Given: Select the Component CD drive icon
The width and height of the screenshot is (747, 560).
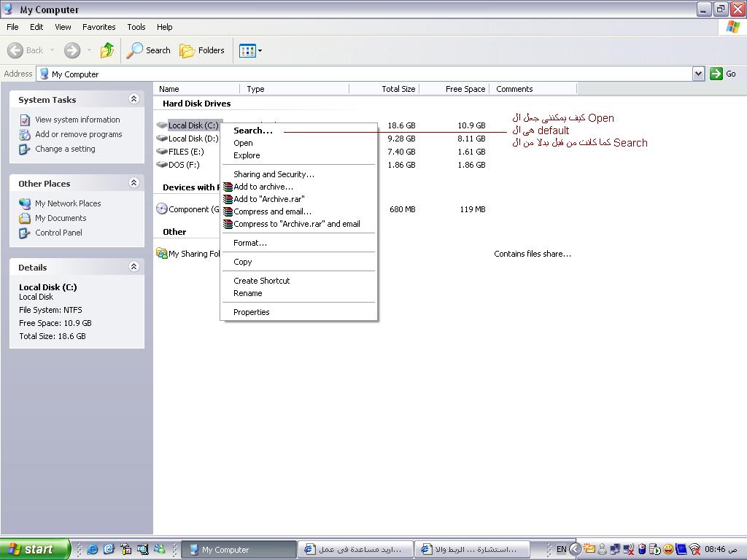Looking at the screenshot, I should pos(162,209).
